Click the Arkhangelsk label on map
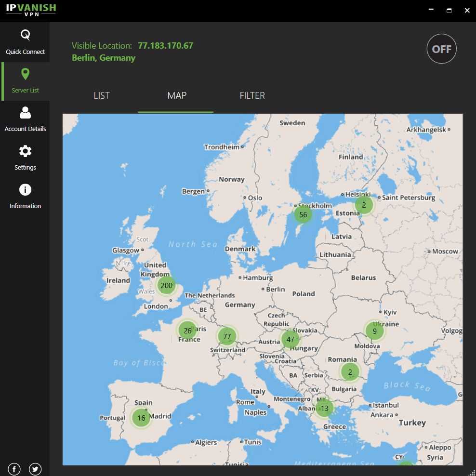This screenshot has width=476, height=476. [426, 130]
